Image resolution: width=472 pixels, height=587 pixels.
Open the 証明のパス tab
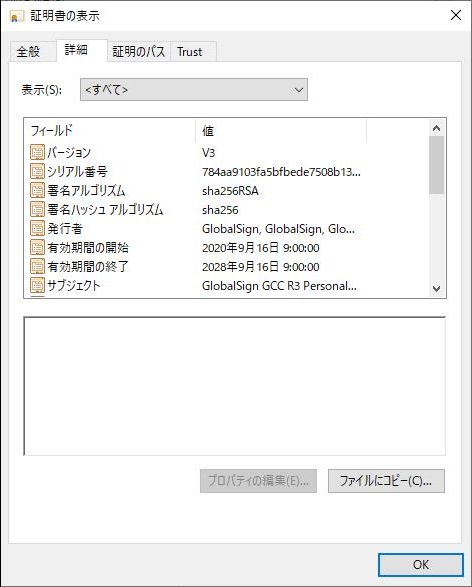click(x=139, y=52)
